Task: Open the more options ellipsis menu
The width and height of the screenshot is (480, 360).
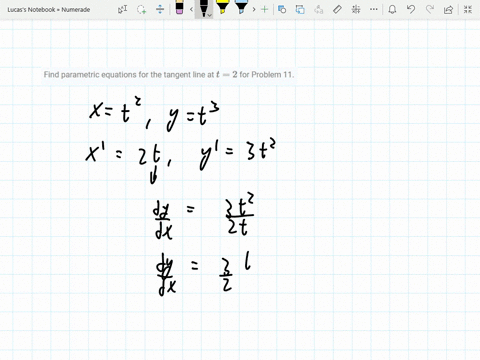Action: [x=374, y=9]
